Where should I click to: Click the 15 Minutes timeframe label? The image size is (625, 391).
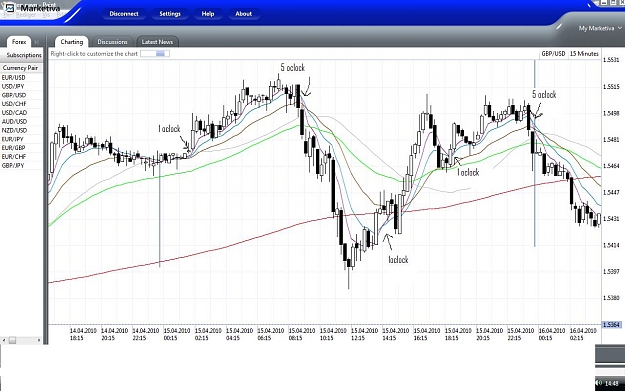pyautogui.click(x=584, y=53)
